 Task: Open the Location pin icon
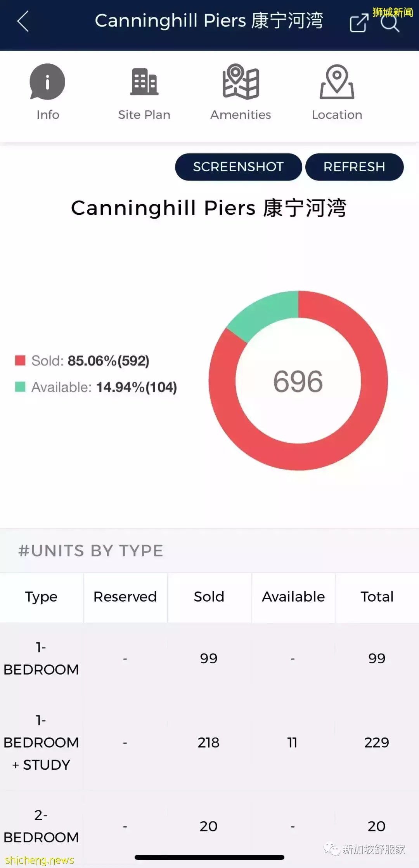click(x=337, y=82)
